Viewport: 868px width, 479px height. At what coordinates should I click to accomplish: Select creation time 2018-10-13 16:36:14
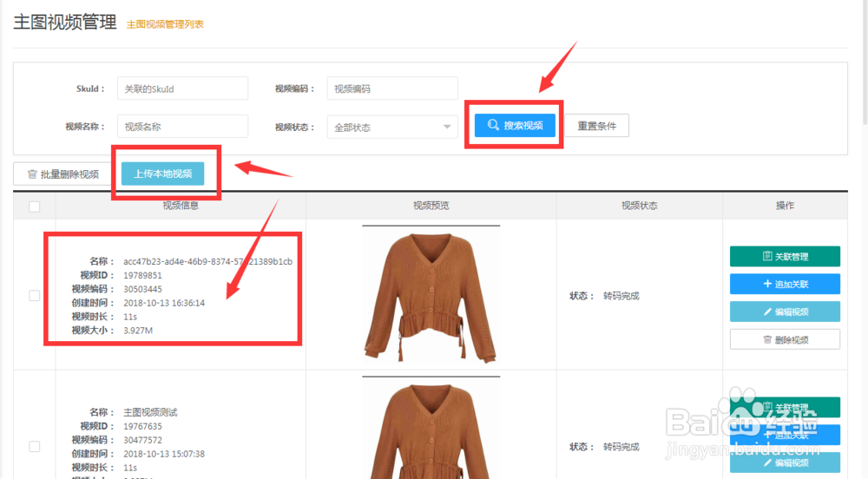click(x=164, y=303)
